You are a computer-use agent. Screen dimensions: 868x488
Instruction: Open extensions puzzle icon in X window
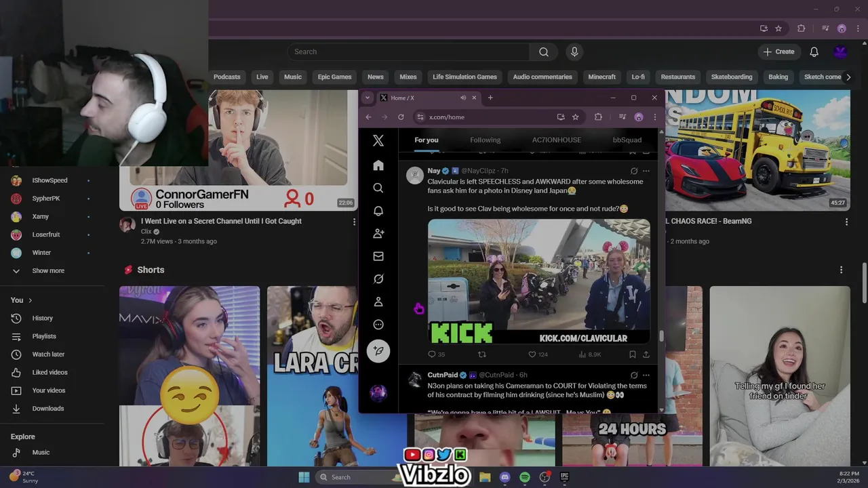pyautogui.click(x=598, y=117)
